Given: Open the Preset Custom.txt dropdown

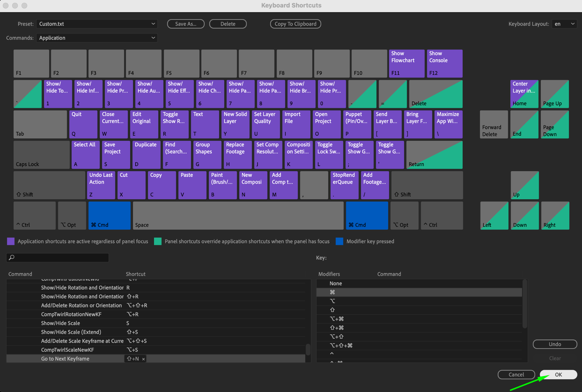Looking at the screenshot, I should 97,24.
